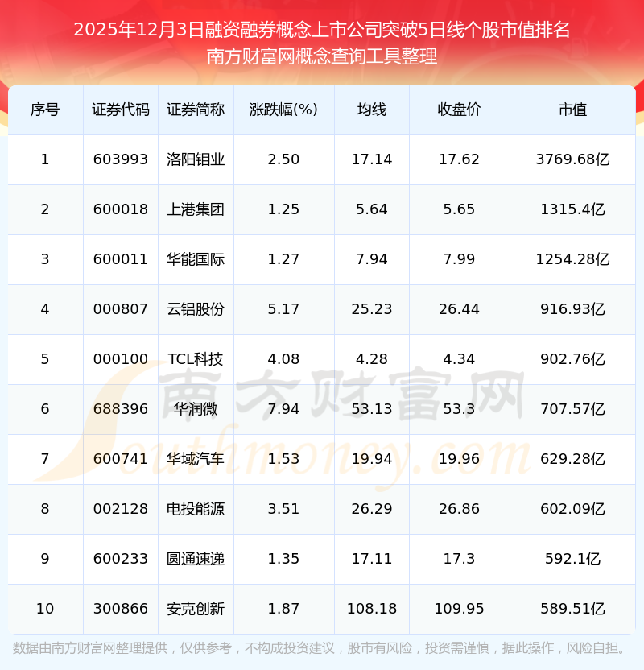Click change percentage 3.51
Screen dimensions: 644x670
click(283, 509)
